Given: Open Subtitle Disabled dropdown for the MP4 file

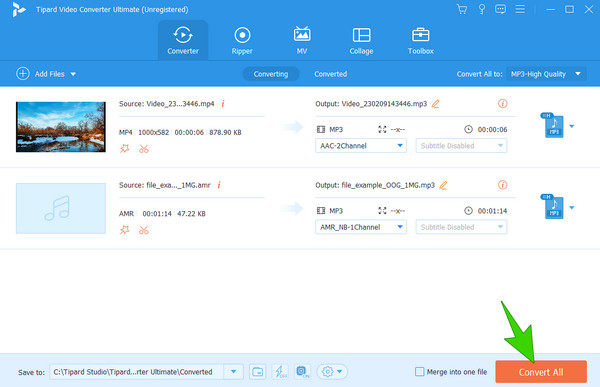Looking at the screenshot, I should pyautogui.click(x=461, y=145).
